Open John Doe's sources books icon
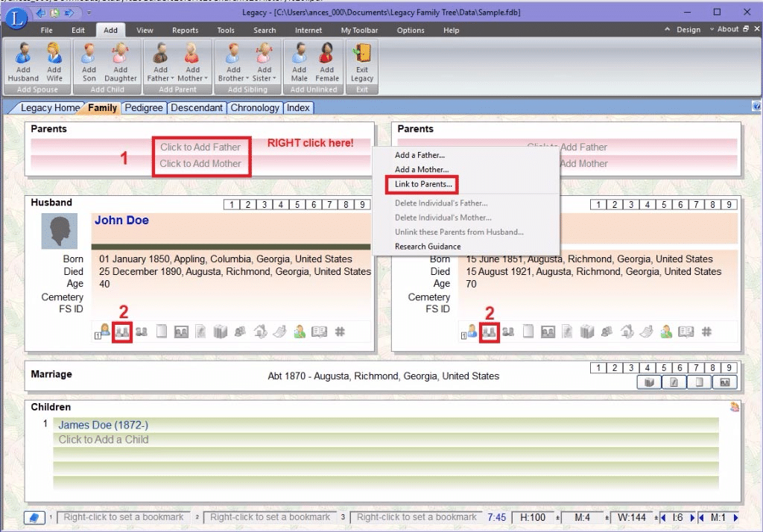The height and width of the screenshot is (532, 763). pyautogui.click(x=221, y=332)
